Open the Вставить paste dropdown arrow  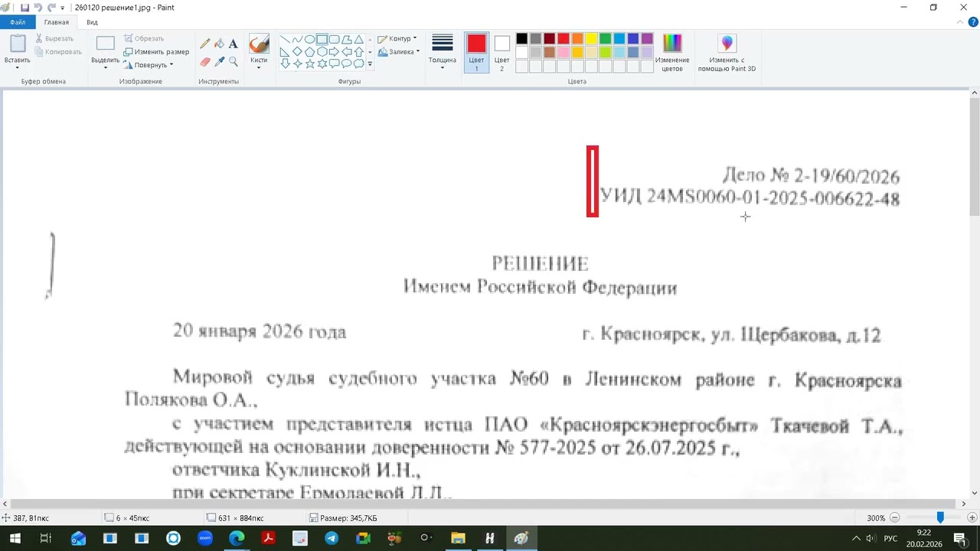(18, 67)
